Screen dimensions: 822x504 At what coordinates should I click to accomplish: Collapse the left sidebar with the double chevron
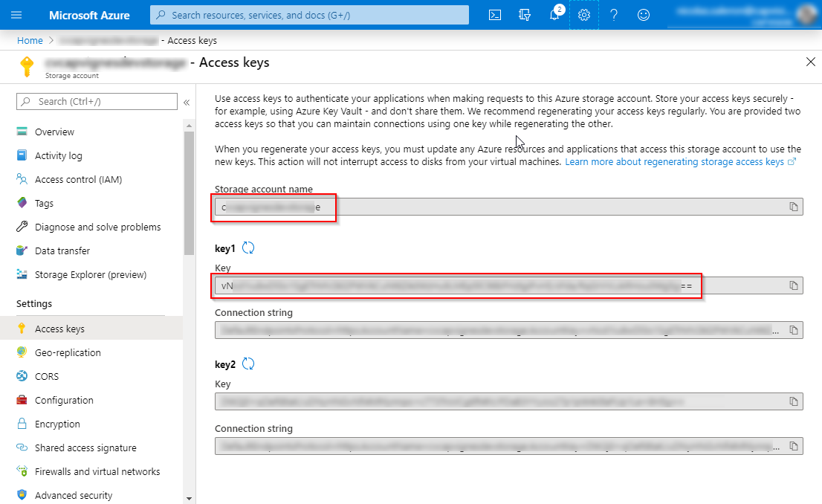(x=187, y=103)
